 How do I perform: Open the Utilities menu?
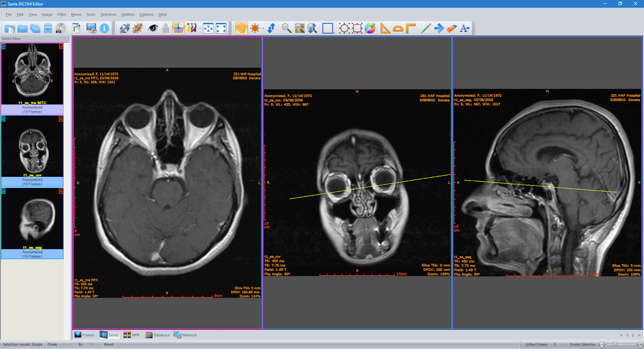[x=128, y=15]
